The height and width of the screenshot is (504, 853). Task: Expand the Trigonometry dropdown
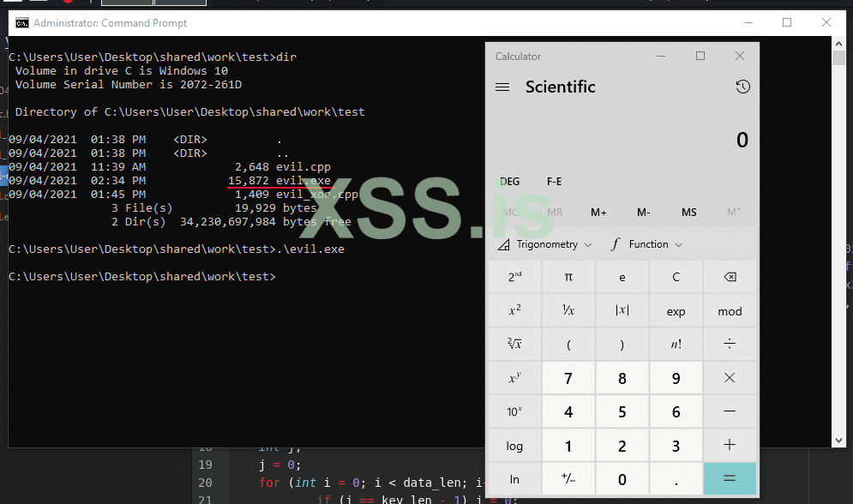click(x=544, y=244)
